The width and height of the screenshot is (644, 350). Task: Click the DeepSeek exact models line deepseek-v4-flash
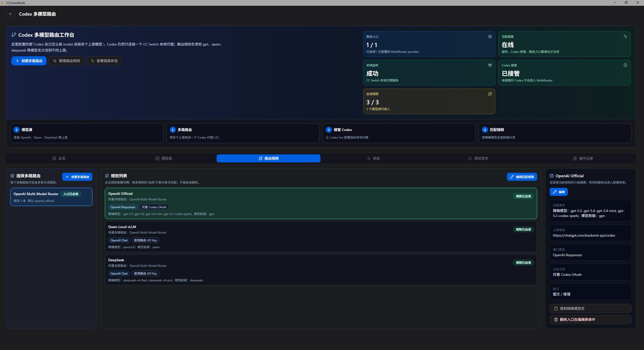(x=156, y=280)
